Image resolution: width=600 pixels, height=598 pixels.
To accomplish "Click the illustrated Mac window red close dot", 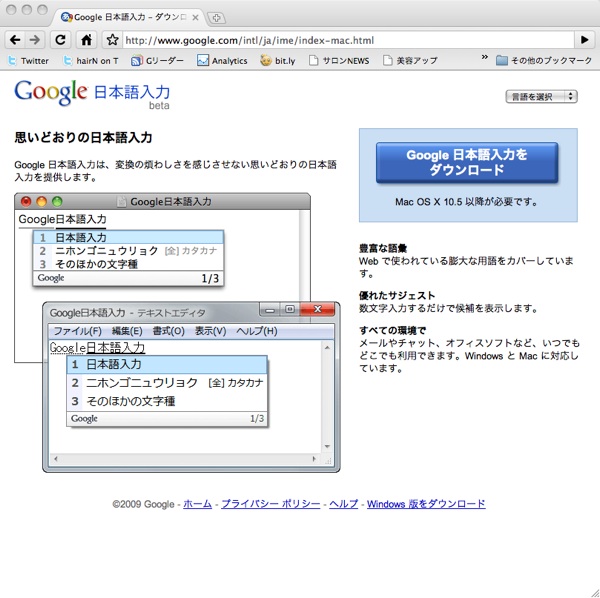I will [x=26, y=202].
